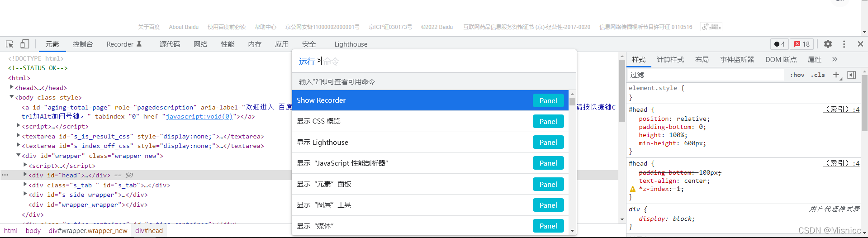The height and width of the screenshot is (238, 868).
Task: Open the javascript:void(0) href link
Action: point(199,116)
